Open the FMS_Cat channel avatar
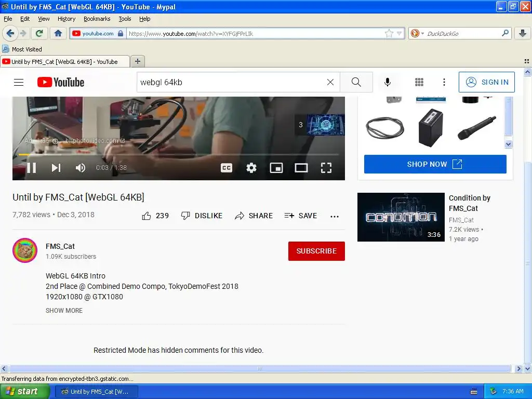Viewport: 532px width, 399px height. 25,250
